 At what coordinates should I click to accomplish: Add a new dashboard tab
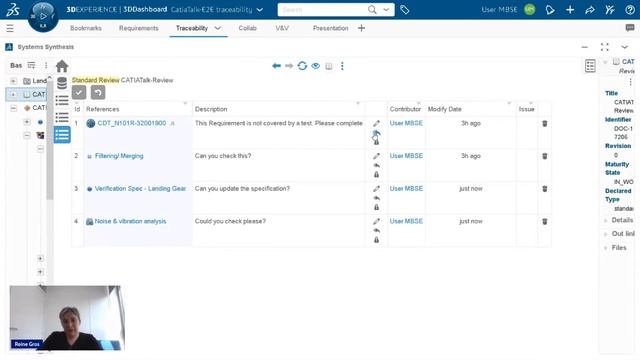tap(361, 28)
